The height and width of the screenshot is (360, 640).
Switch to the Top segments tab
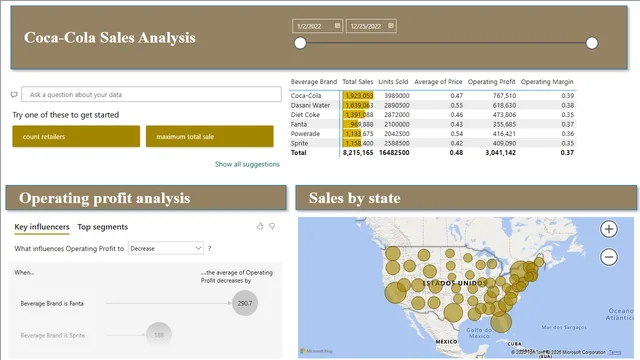[102, 227]
